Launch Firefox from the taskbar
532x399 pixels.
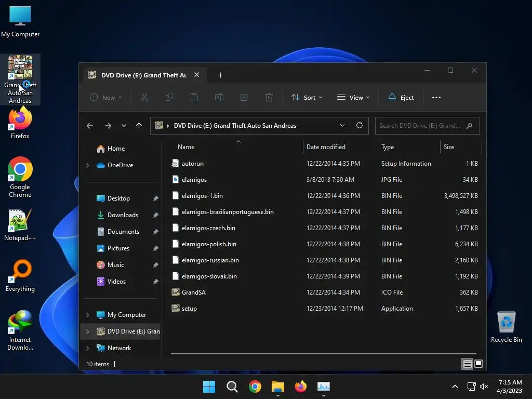[301, 387]
